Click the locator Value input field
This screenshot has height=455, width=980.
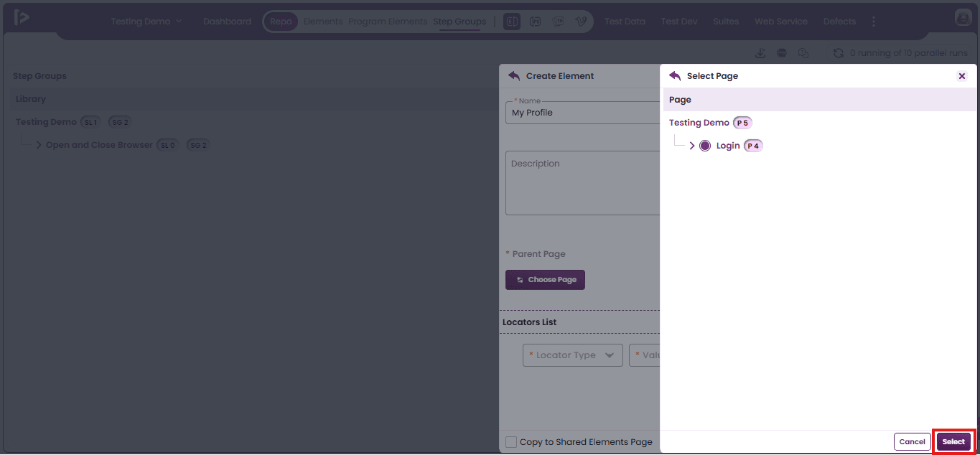[x=645, y=355]
